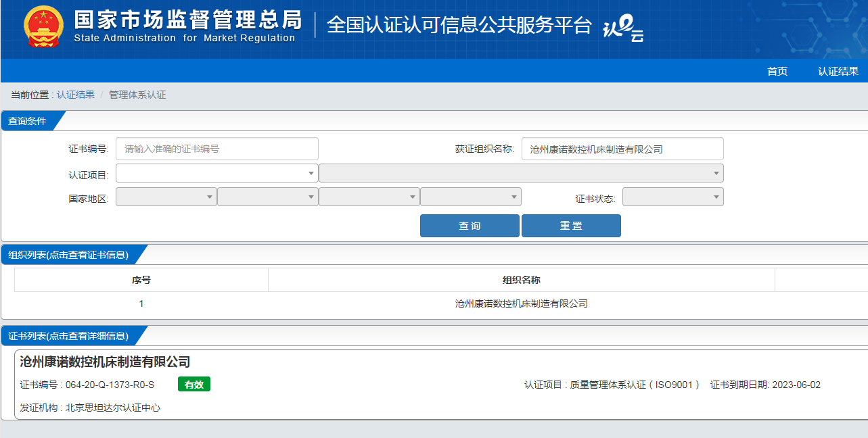Expand the 证书状态 dropdown
Image resolution: width=868 pixels, height=438 pixels.
(x=673, y=197)
